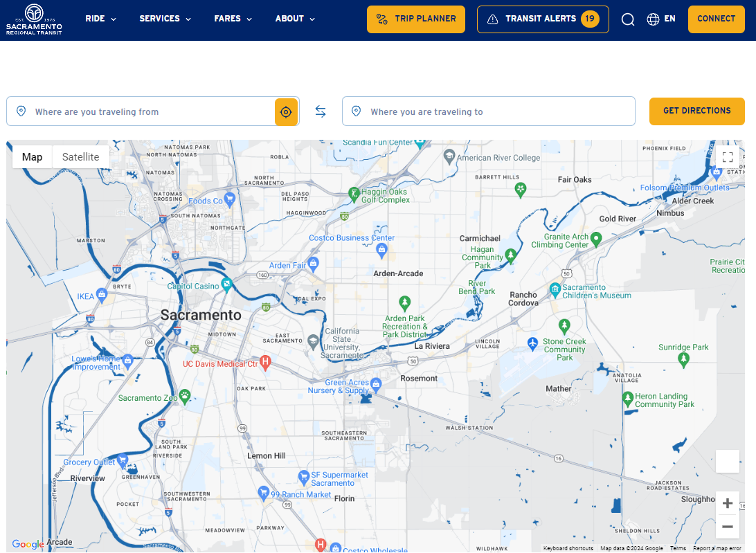Click Report a map error link
This screenshot has height=553, width=756.
(x=717, y=548)
